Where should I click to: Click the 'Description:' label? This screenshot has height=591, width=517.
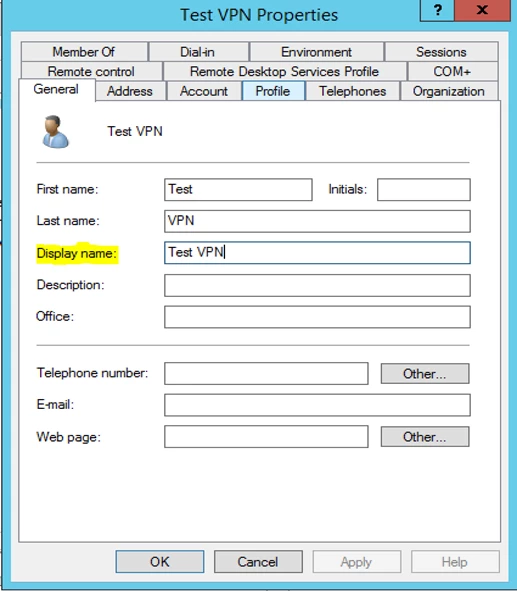pos(70,285)
